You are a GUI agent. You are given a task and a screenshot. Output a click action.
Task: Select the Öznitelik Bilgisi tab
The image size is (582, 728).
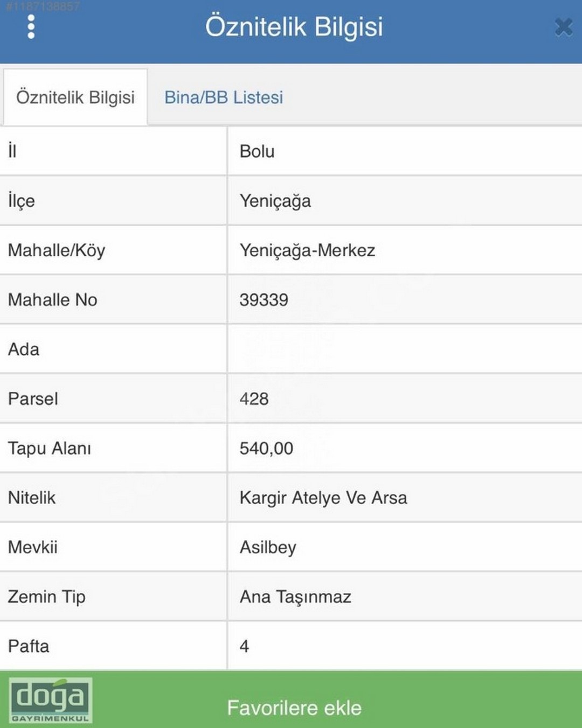tap(75, 97)
